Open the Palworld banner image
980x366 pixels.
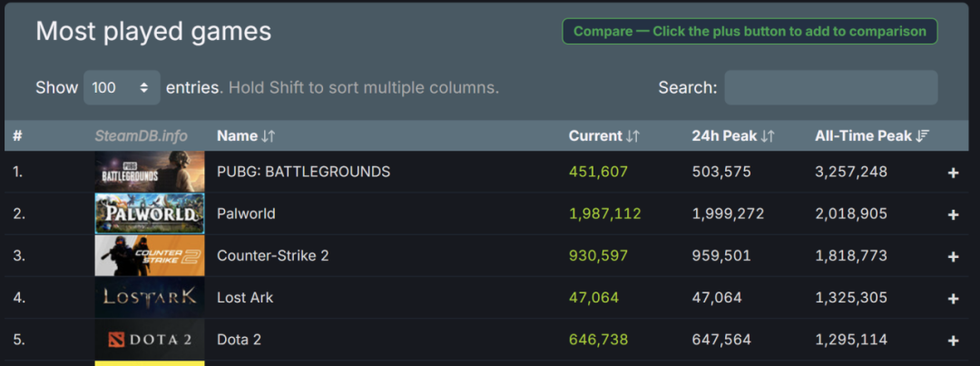coord(150,213)
